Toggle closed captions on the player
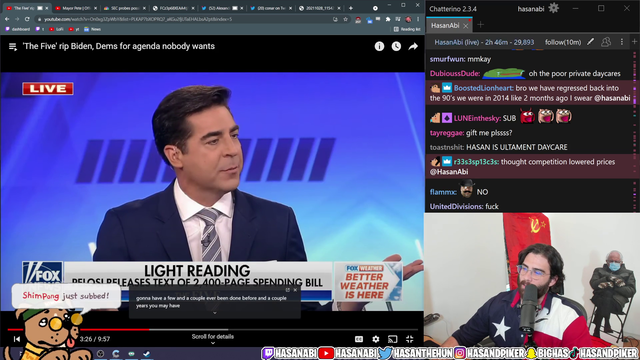Screen dimensions: 640x360 tap(359, 339)
